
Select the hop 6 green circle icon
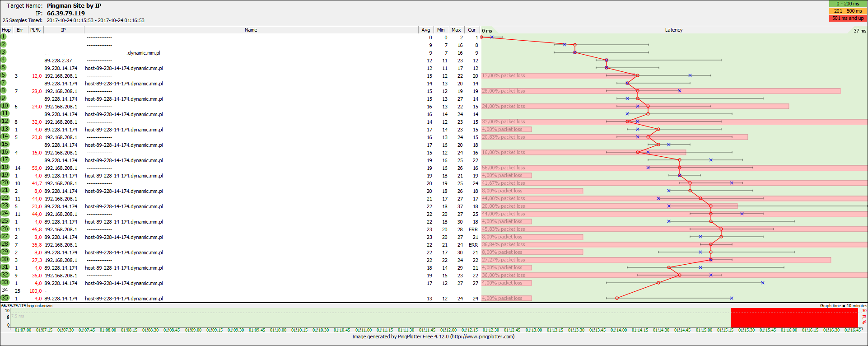pyautogui.click(x=4, y=75)
